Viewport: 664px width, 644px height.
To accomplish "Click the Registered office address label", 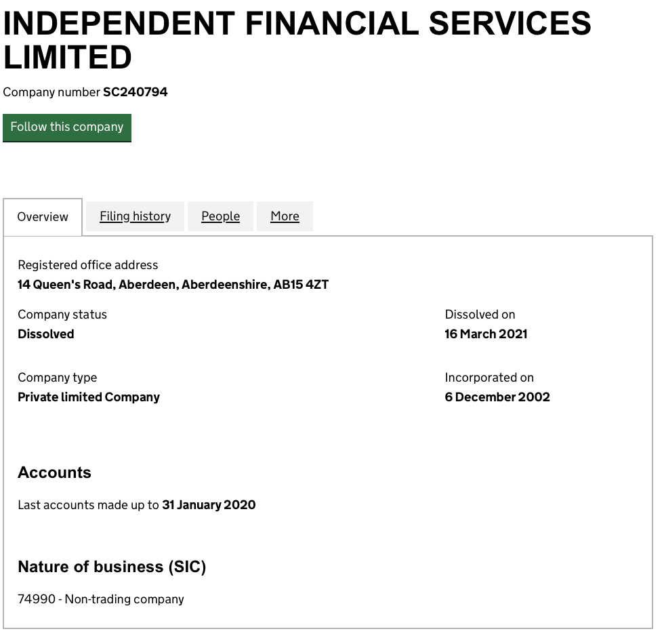I will pos(87,265).
